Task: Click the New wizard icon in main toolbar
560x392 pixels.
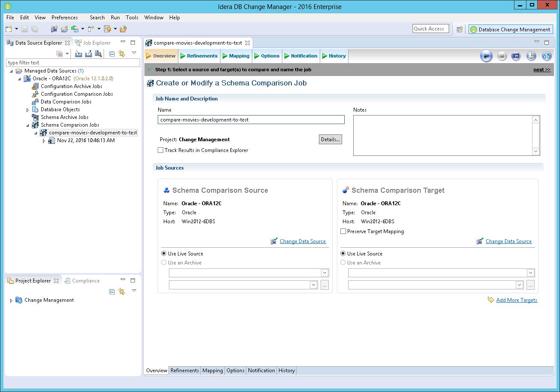Action: (x=9, y=29)
